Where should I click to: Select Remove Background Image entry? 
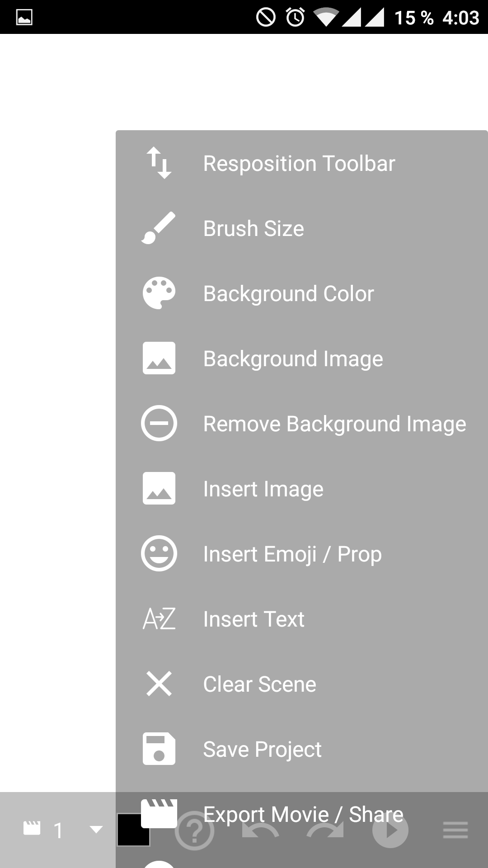[x=302, y=424]
